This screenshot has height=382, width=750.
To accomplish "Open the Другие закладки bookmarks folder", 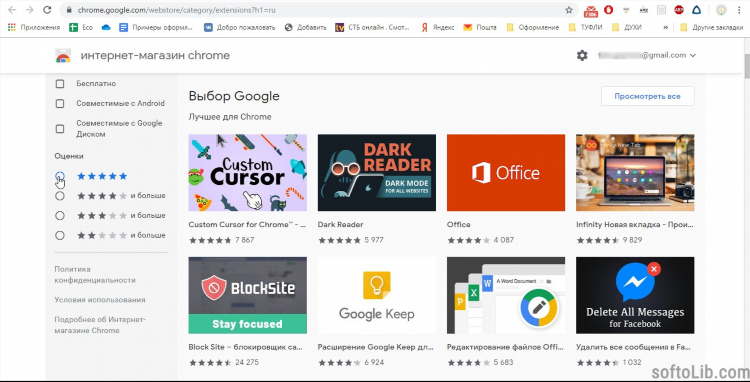I will (x=711, y=27).
